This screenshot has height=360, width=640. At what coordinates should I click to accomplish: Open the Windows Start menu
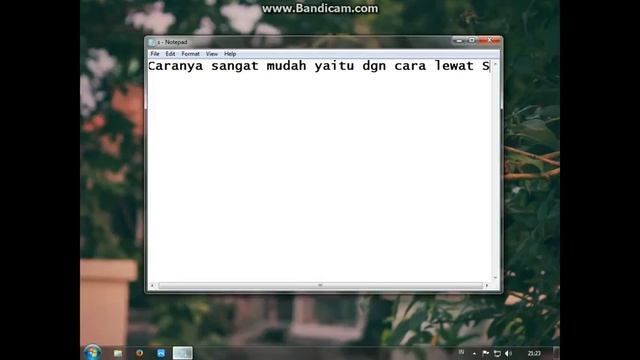point(93,353)
